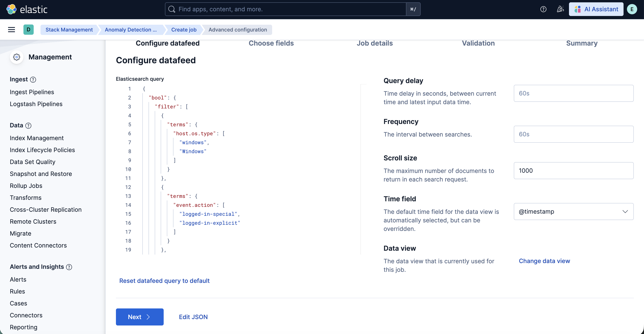The height and width of the screenshot is (334, 644).
Task: Click the global search field at the top
Action: 287,9
